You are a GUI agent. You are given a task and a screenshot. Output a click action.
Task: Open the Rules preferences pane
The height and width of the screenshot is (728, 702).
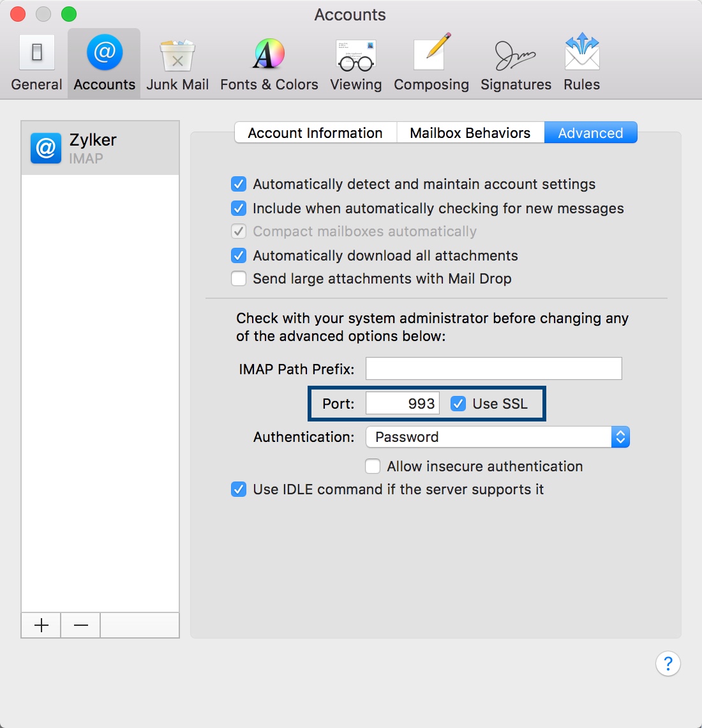tap(581, 61)
